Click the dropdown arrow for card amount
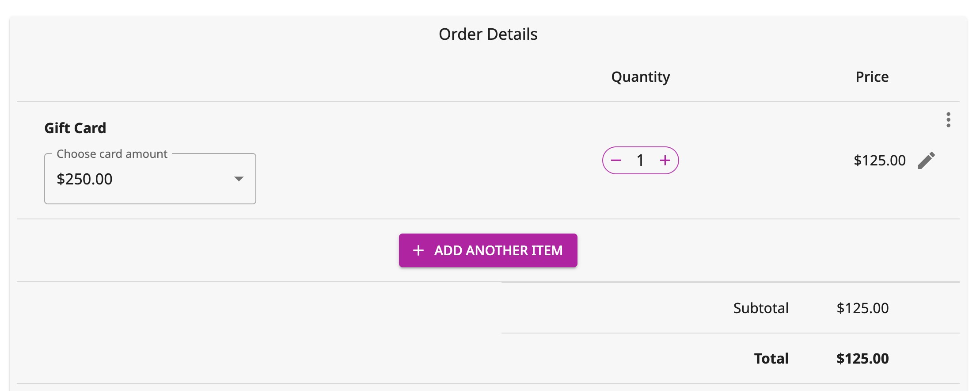 239,179
